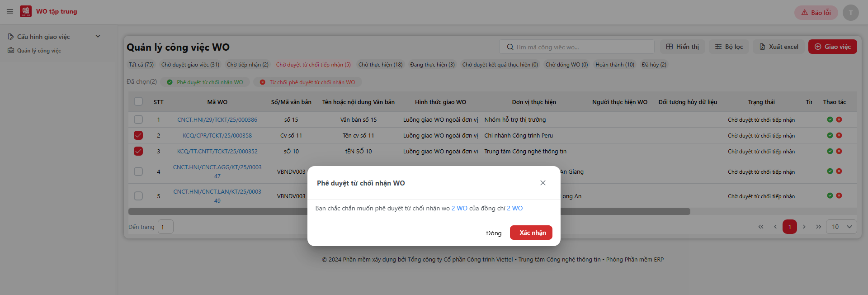Show the Chờ đóng WO (0) tab
The width and height of the screenshot is (868, 295).
pyautogui.click(x=567, y=65)
